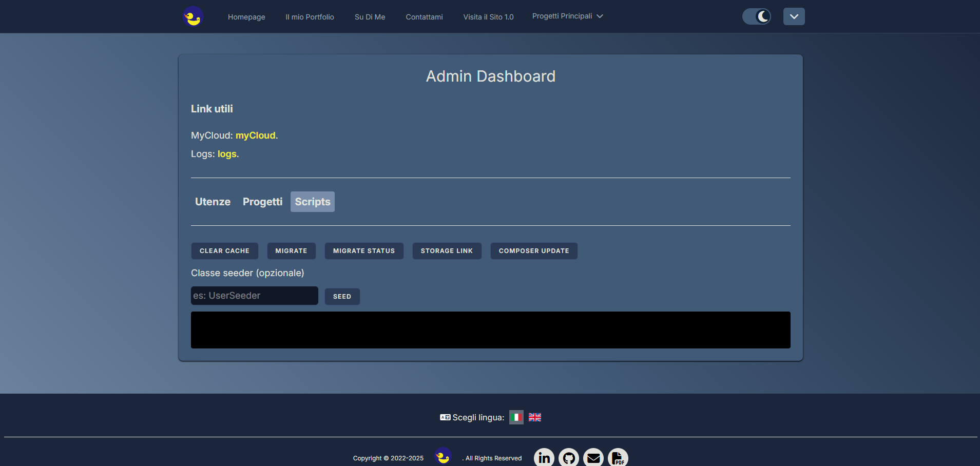Click the footer duck logo
Viewport: 980px width, 466px height.
click(x=443, y=456)
